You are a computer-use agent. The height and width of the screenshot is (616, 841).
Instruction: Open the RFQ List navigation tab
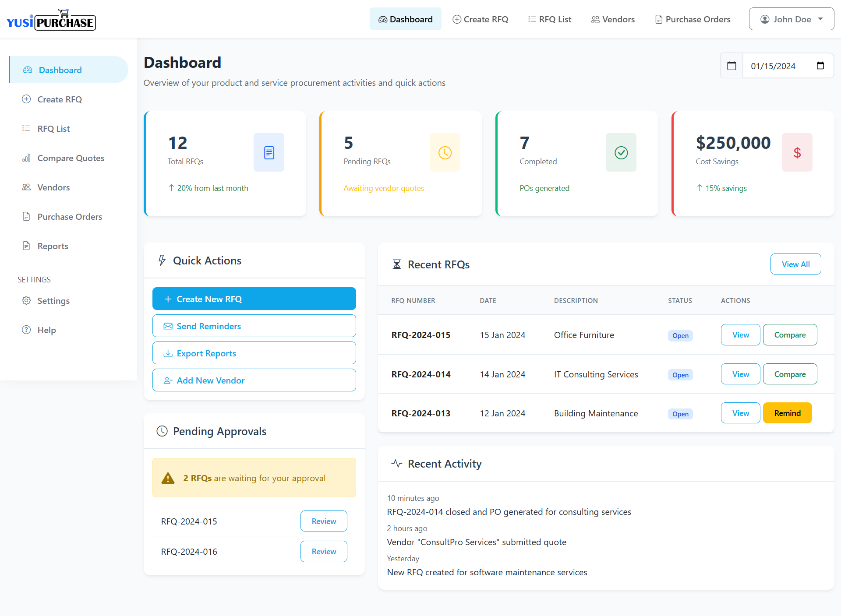tap(549, 19)
